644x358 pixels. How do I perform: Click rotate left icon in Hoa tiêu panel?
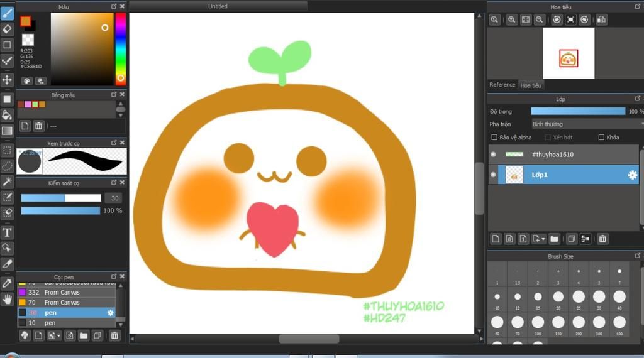click(x=557, y=19)
